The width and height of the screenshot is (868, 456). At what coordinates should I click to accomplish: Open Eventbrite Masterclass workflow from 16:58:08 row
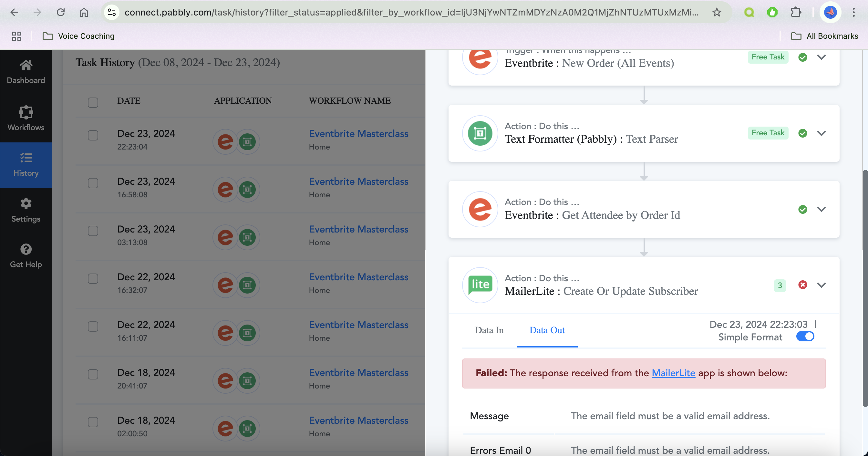point(358,182)
